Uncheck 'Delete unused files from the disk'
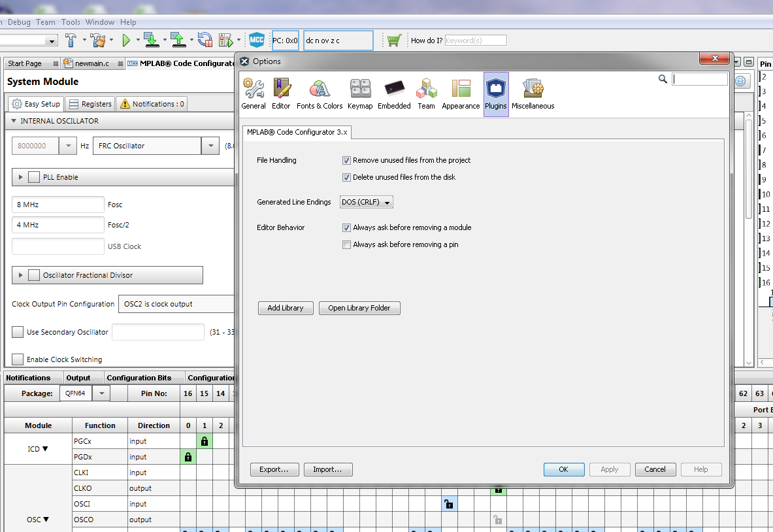The width and height of the screenshot is (773, 532). point(346,177)
